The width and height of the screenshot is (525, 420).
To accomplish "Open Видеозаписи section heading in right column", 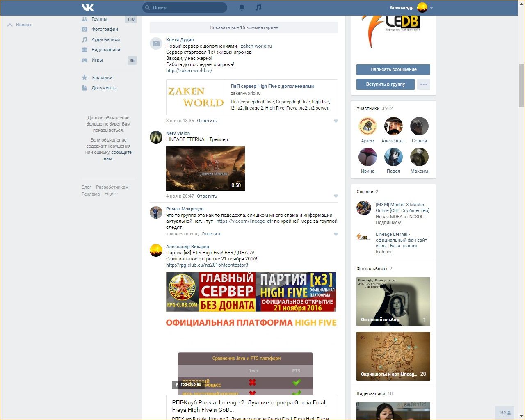I will click(x=371, y=394).
